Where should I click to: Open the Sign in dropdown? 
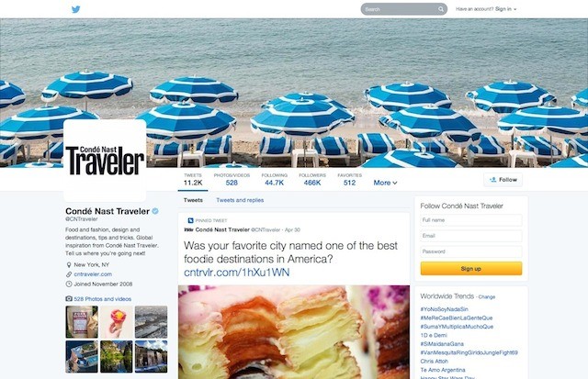[x=505, y=9]
